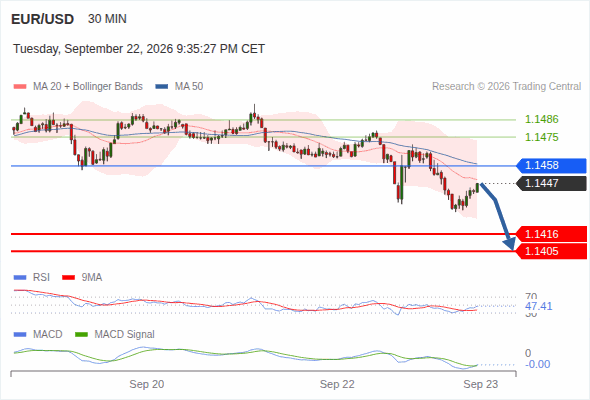Click the MA 50 blue legend swatch
The width and height of the screenshot is (590, 400).
click(162, 87)
